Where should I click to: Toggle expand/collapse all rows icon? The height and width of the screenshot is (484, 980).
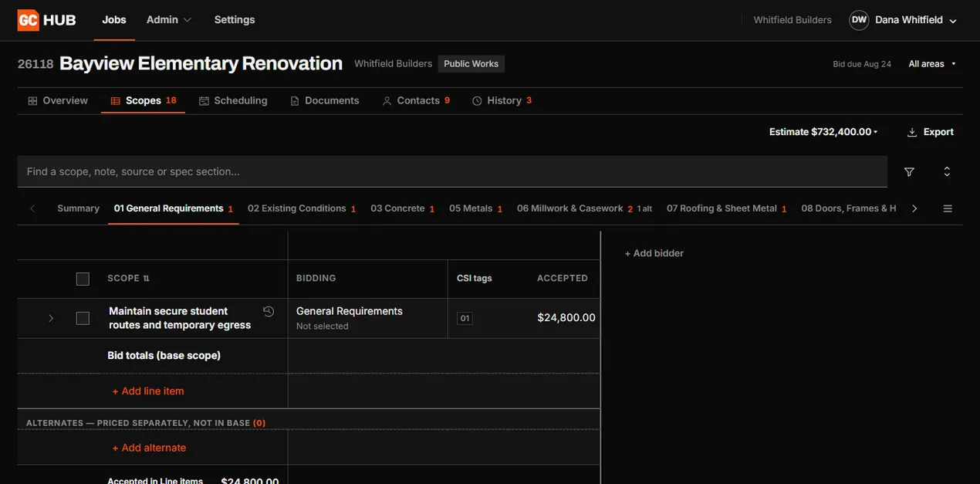pyautogui.click(x=947, y=172)
